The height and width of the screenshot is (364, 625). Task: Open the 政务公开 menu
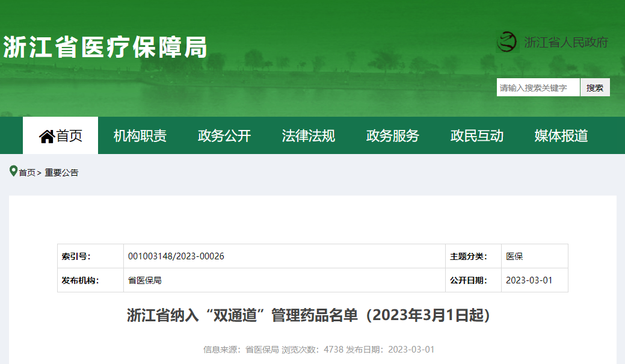coord(224,135)
